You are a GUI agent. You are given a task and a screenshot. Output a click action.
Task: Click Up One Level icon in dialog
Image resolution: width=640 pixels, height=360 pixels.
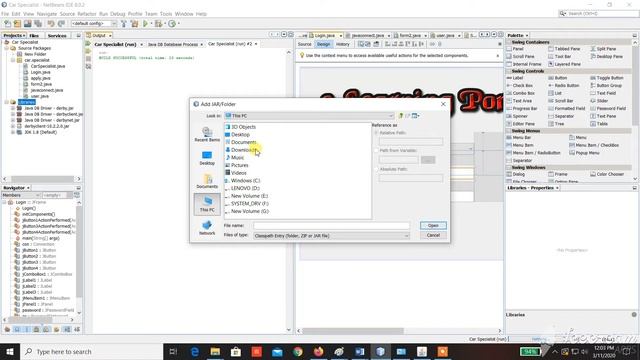click(x=401, y=116)
